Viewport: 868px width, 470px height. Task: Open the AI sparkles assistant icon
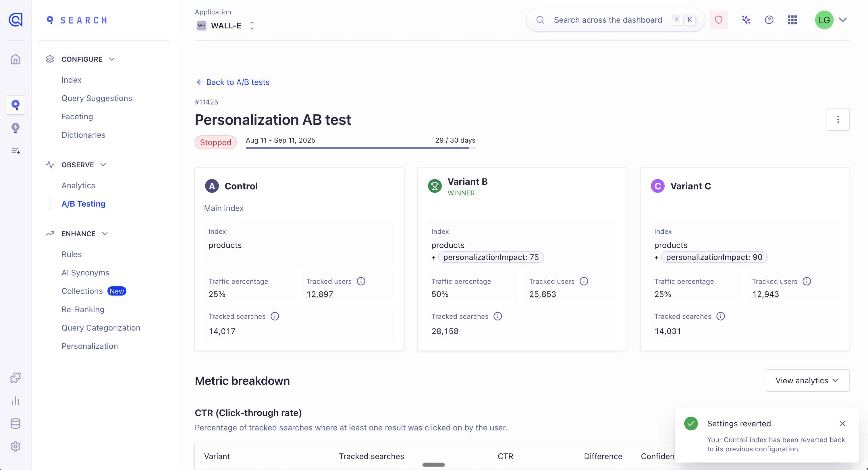pyautogui.click(x=746, y=20)
